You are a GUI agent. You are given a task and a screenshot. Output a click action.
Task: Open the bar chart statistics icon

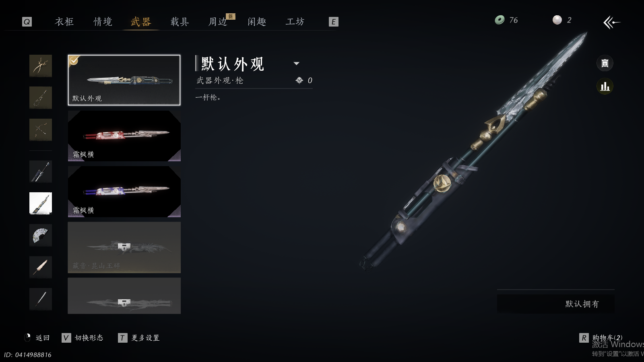pos(605,86)
